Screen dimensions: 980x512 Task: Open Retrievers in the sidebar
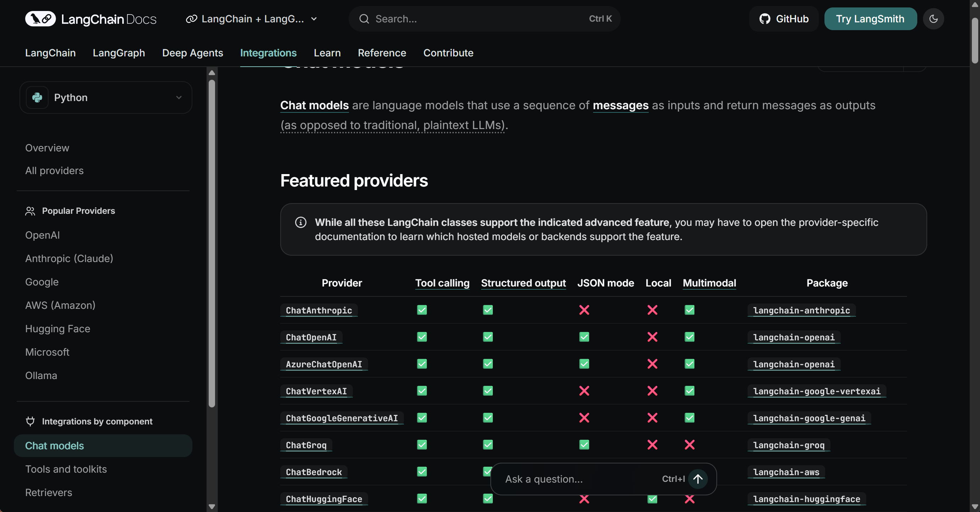(x=49, y=492)
